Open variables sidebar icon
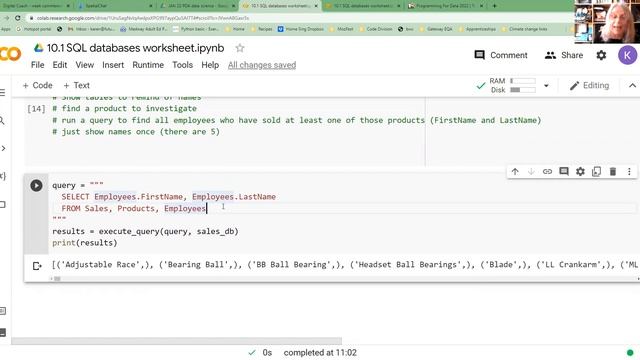Image resolution: width=640 pixels, height=360 pixels. 2,176
